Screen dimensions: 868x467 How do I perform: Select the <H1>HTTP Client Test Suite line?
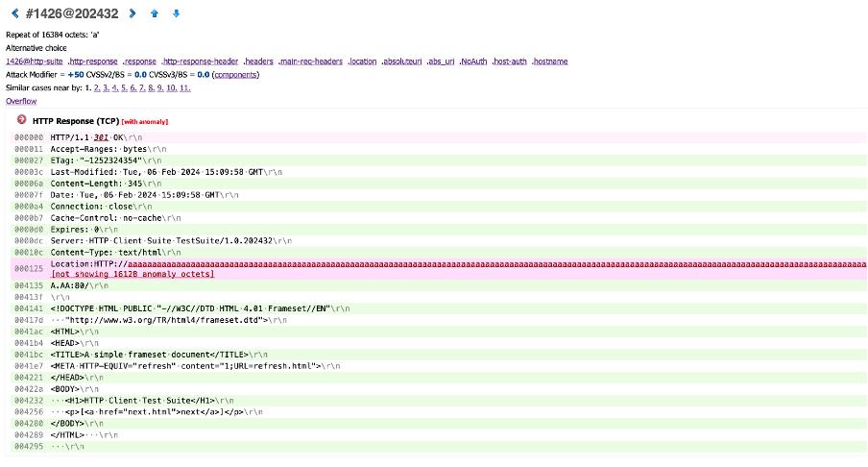pos(439,401)
